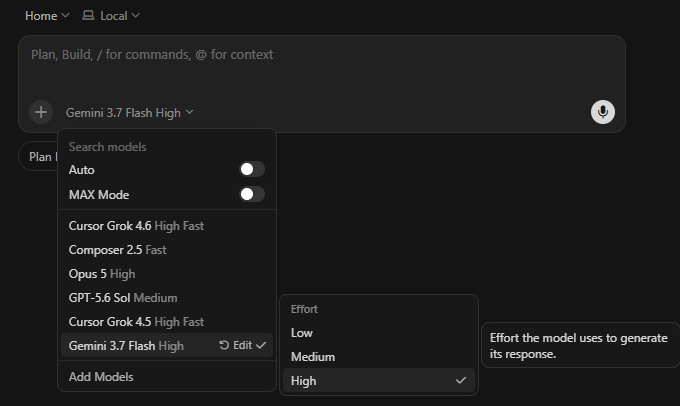Click the Effort heading text
The width and height of the screenshot is (680, 406).
coord(304,309)
